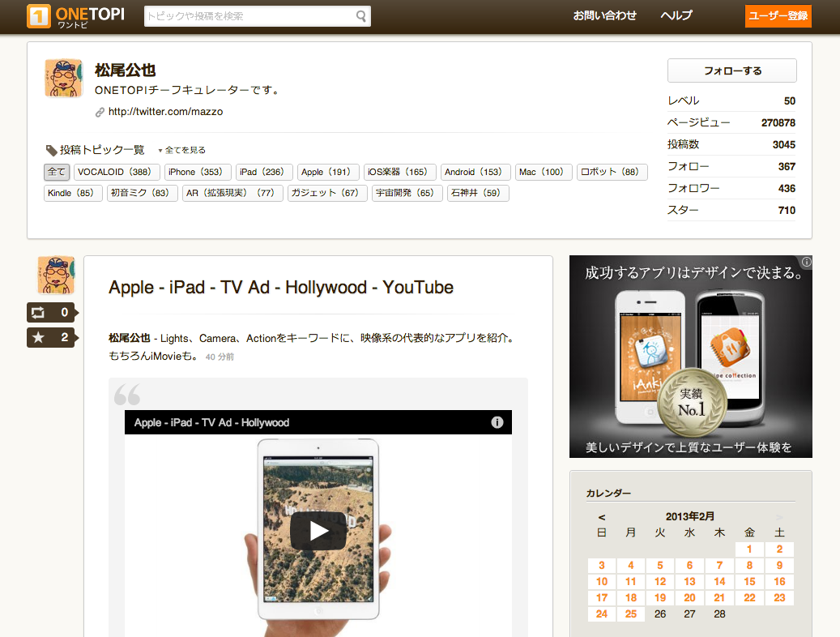Click the 2013年2月 calendar heading

(x=690, y=516)
